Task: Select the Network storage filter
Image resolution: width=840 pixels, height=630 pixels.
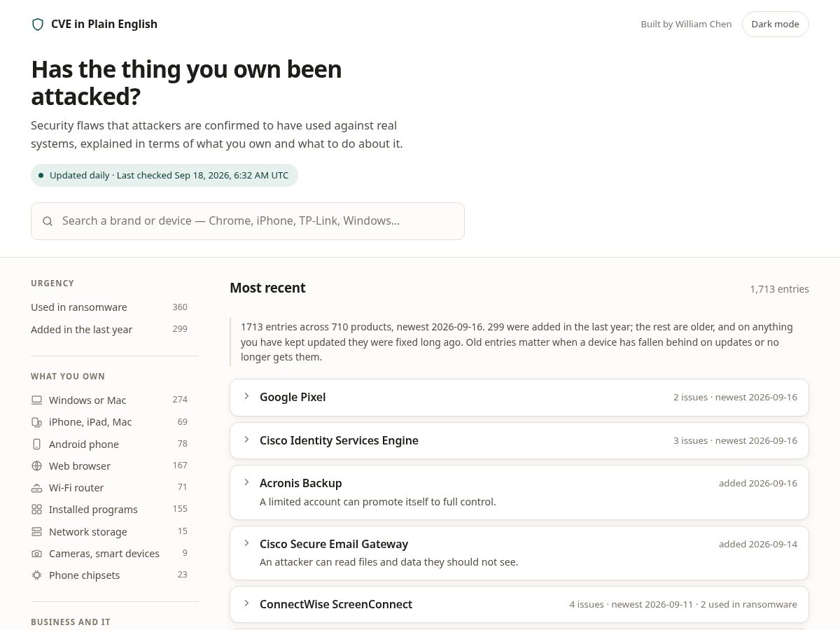Action: coord(109,532)
